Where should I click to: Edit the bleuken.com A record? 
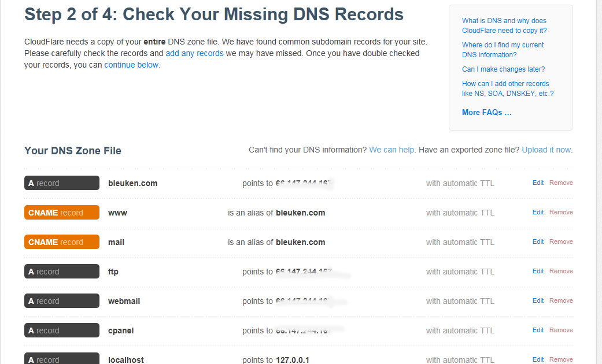538,183
